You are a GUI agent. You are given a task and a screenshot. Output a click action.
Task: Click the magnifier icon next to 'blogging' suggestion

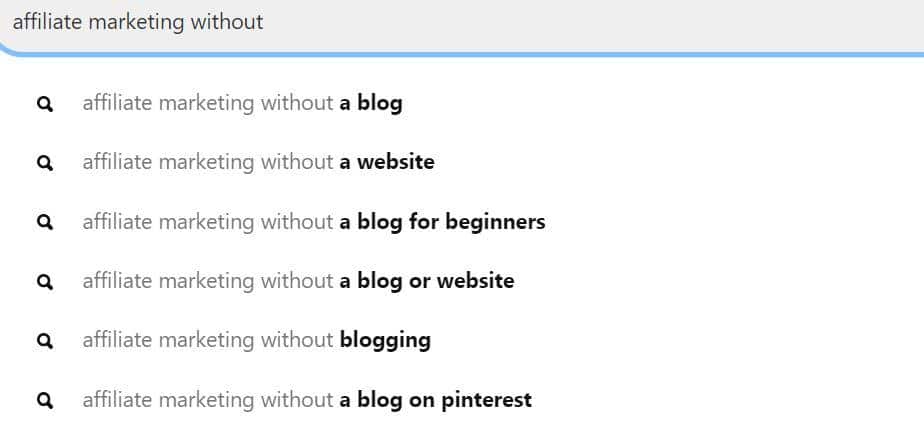coord(45,341)
